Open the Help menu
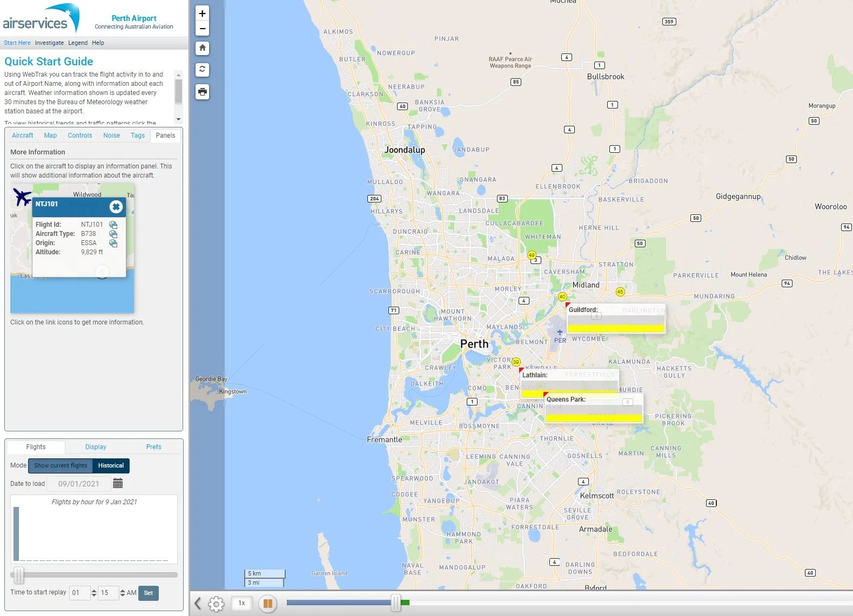The width and height of the screenshot is (853, 616). pyautogui.click(x=98, y=43)
